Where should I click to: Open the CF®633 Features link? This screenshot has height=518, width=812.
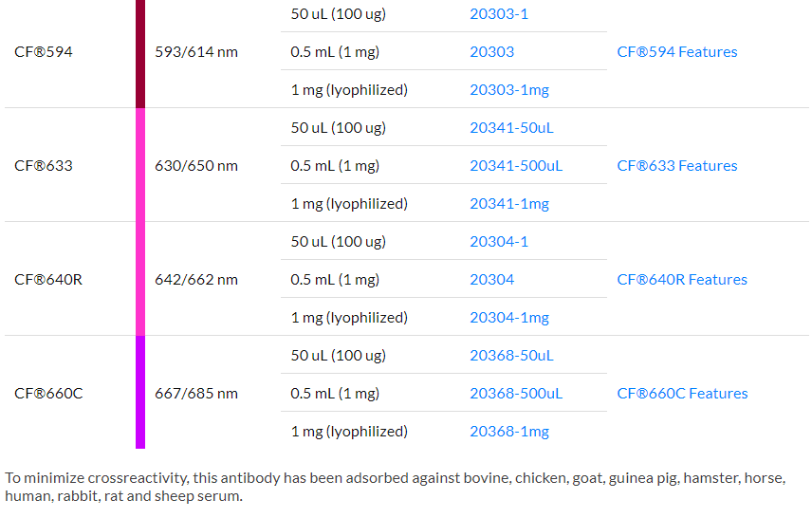(676, 166)
